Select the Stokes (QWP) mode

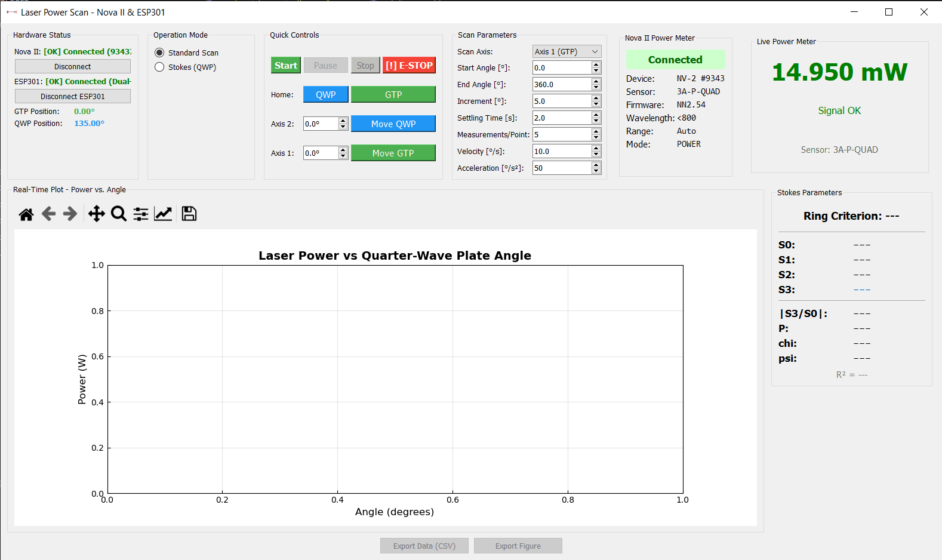coord(159,67)
